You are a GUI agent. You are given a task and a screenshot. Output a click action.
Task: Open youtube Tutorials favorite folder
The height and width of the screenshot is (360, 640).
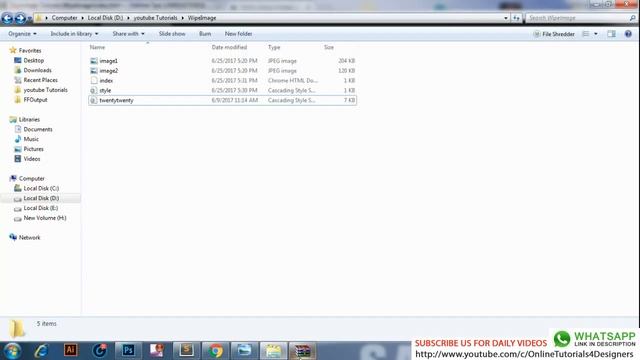[x=45, y=90]
